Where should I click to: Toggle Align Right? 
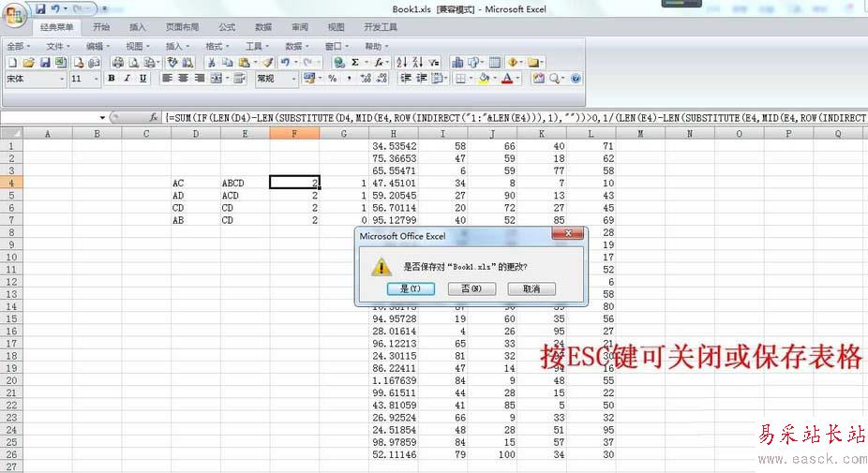pos(200,79)
